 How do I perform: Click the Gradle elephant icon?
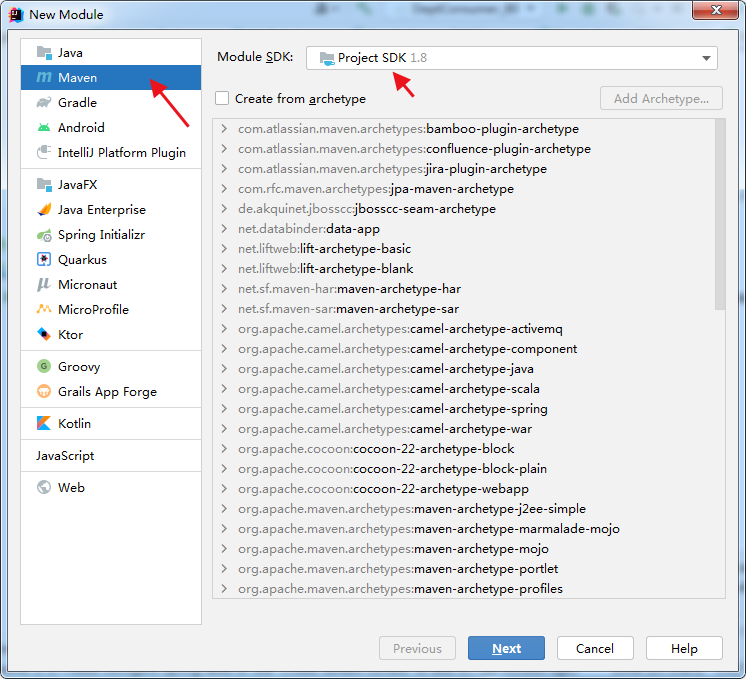44,103
